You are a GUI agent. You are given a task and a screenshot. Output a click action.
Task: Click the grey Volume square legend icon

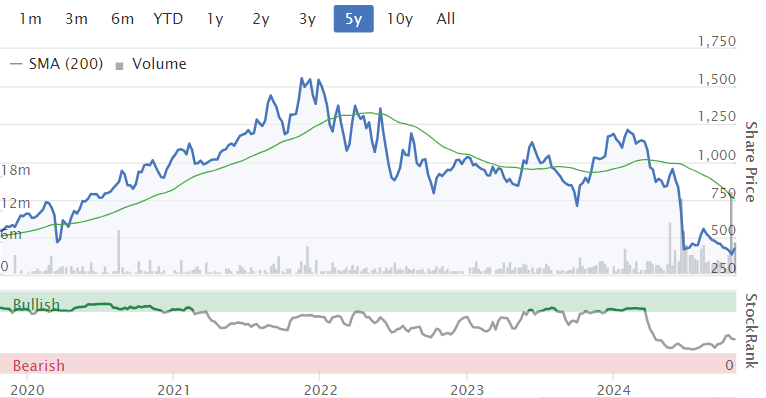119,66
